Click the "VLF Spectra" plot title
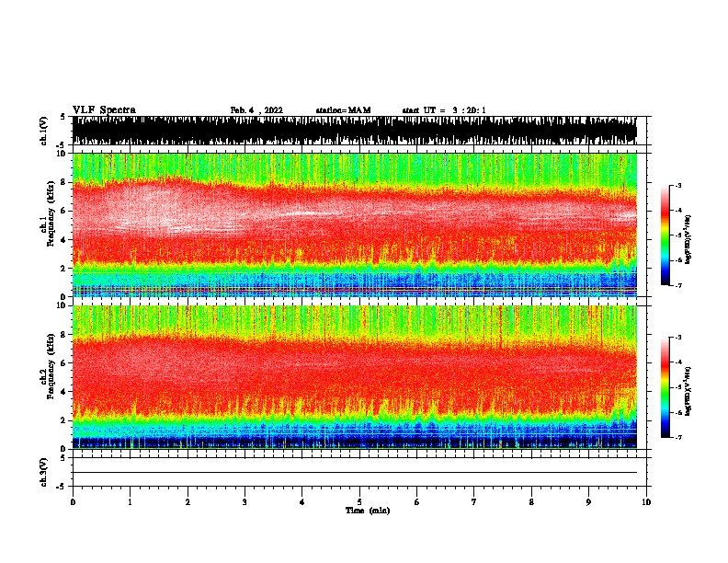This screenshot has width=728, height=563. click(x=104, y=110)
